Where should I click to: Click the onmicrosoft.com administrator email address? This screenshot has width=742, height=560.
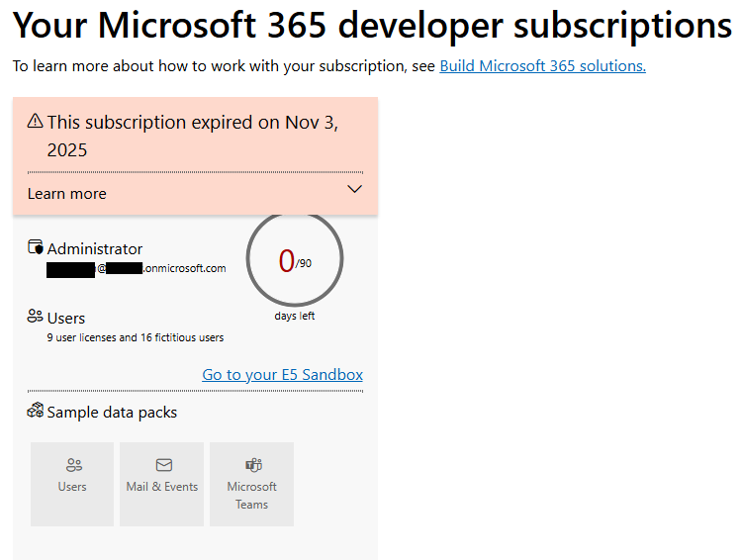click(137, 268)
